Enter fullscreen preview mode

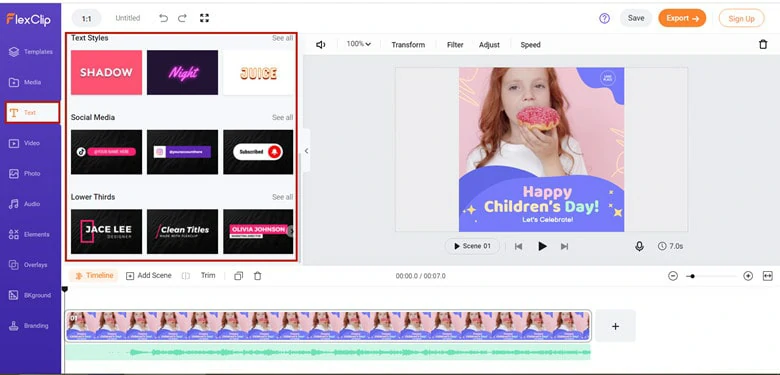204,18
